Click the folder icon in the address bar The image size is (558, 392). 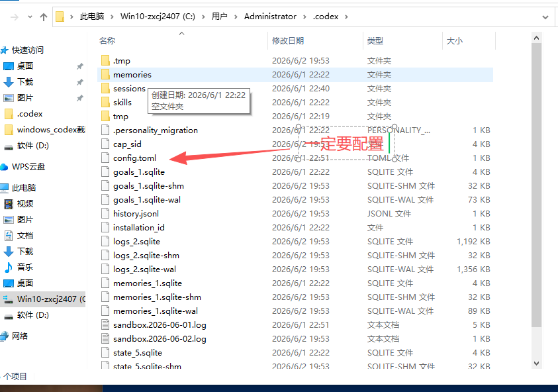(x=60, y=17)
